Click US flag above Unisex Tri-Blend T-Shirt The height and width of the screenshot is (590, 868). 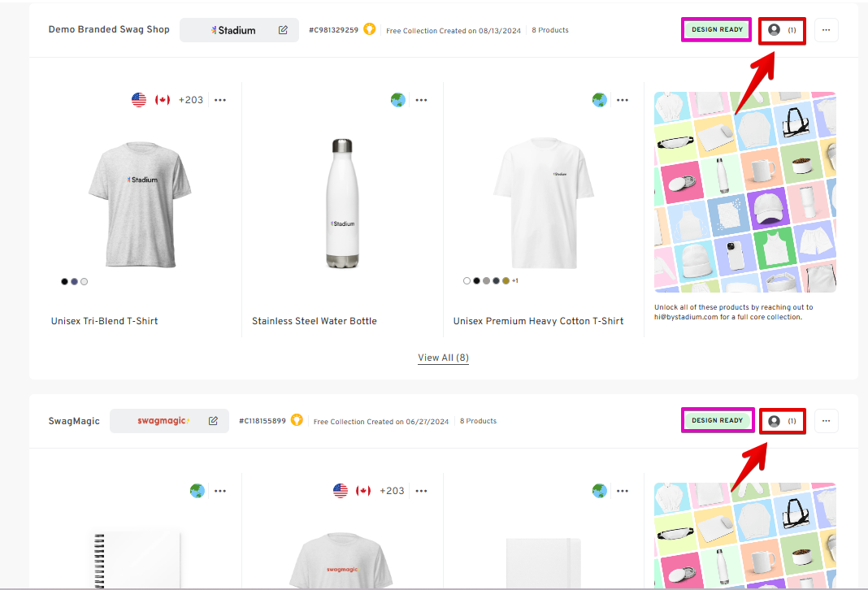click(139, 100)
